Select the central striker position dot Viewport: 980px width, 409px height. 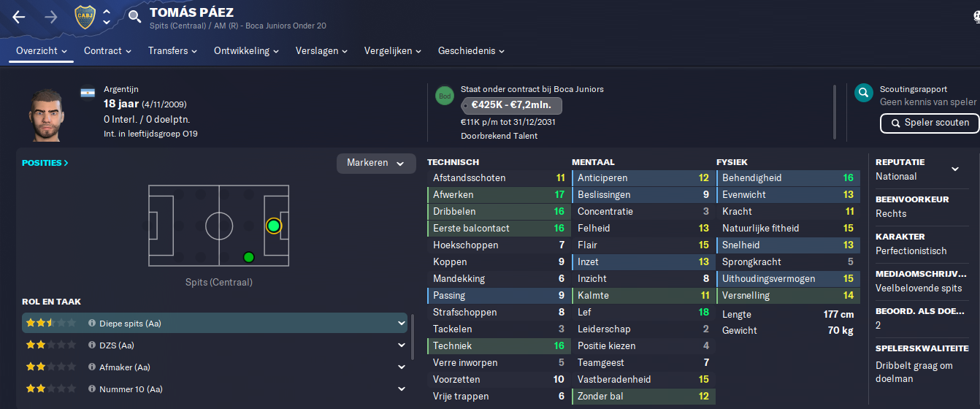tap(273, 226)
